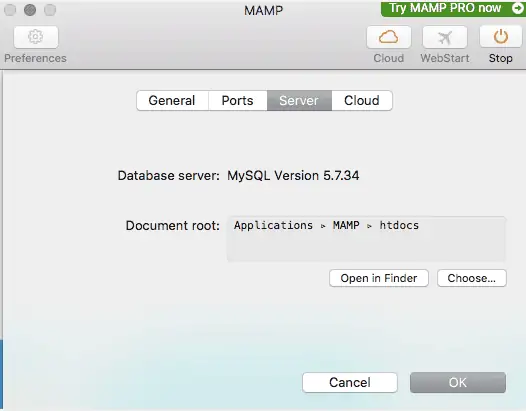Confirm settings with OK button
This screenshot has height=411, width=526.
tap(458, 382)
